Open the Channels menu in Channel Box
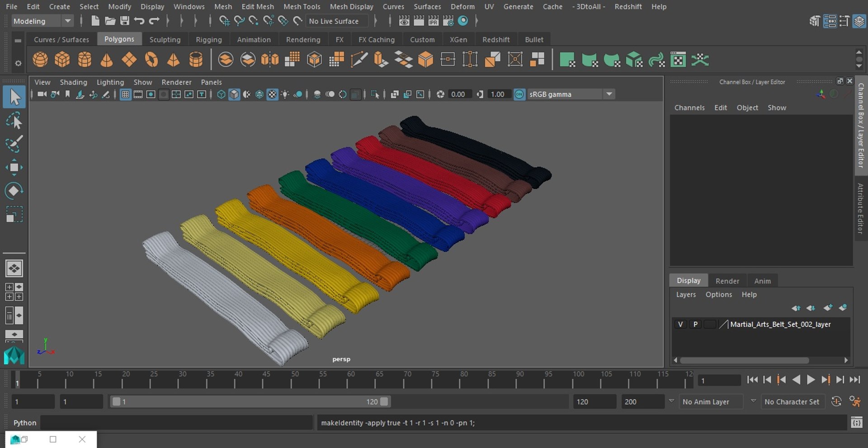Viewport: 868px width, 448px height. [x=689, y=108]
